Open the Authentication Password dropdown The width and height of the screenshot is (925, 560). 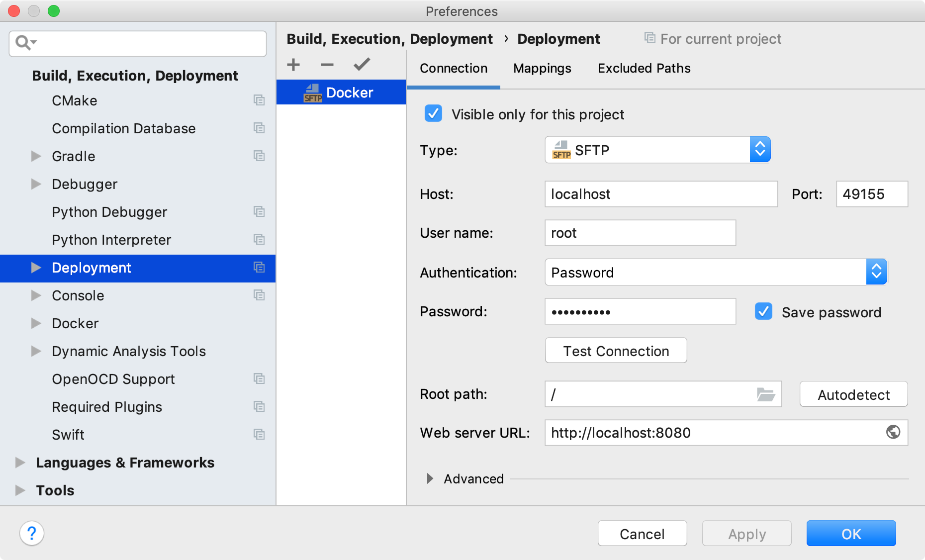[716, 272]
